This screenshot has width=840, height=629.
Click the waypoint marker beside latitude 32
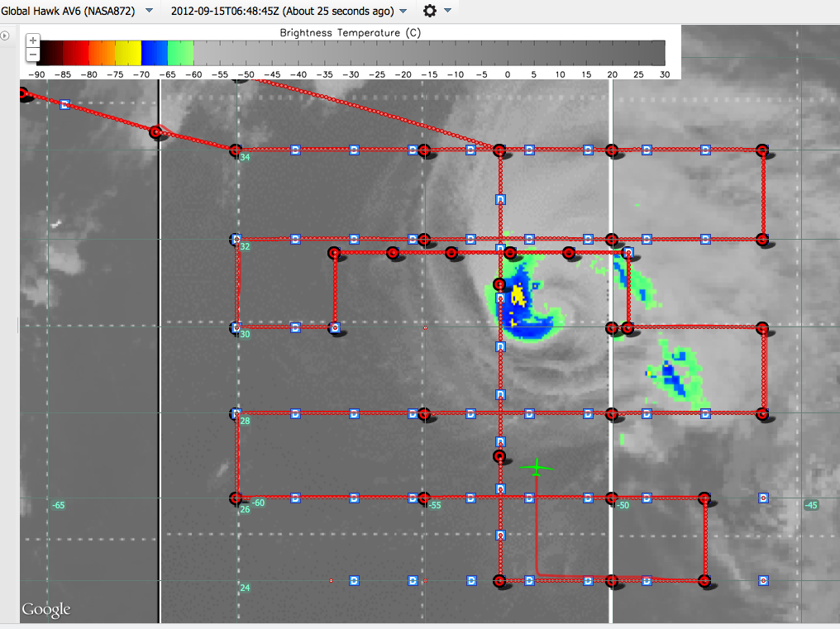tap(236, 239)
